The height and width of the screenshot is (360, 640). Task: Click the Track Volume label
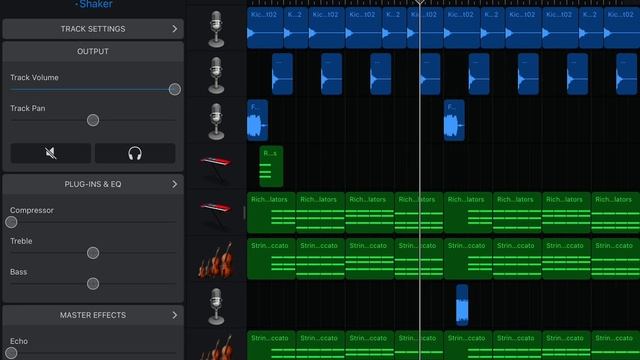(x=34, y=78)
